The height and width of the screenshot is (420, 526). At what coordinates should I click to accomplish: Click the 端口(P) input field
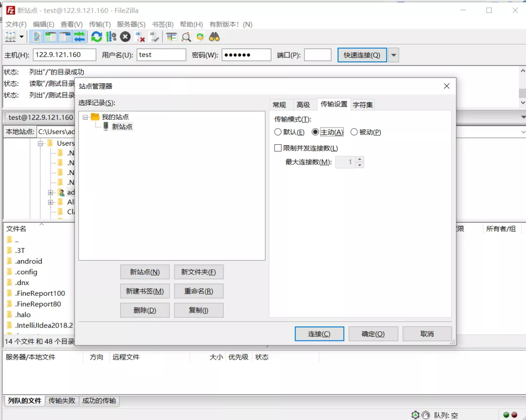(318, 55)
